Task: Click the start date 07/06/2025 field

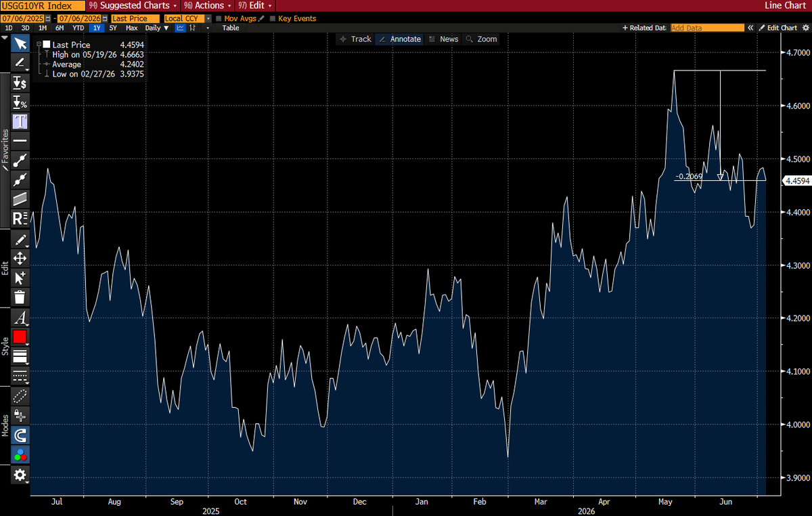Action: point(24,19)
